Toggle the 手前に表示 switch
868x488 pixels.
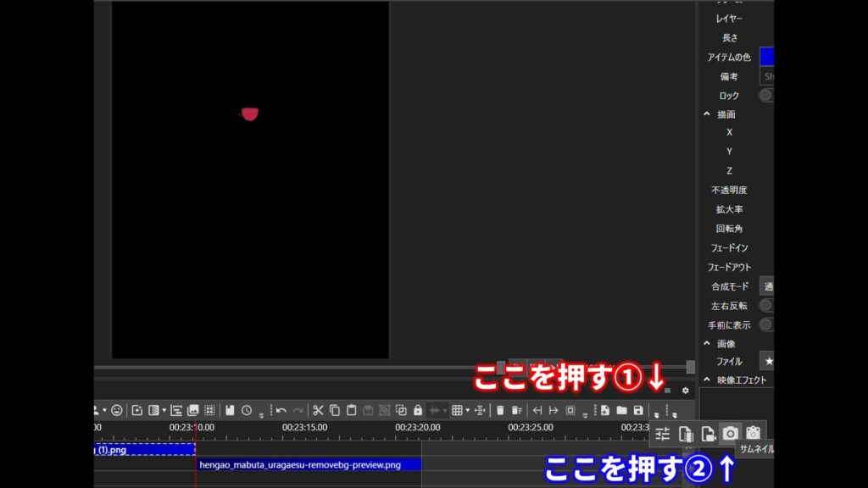point(766,324)
